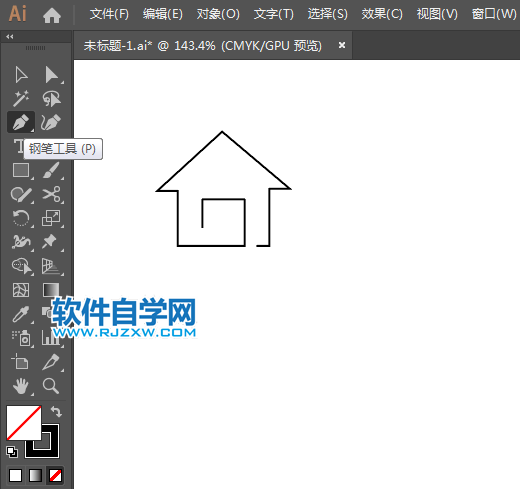520x489 pixels.
Task: Select the Warp width tool
Action: coord(21,242)
